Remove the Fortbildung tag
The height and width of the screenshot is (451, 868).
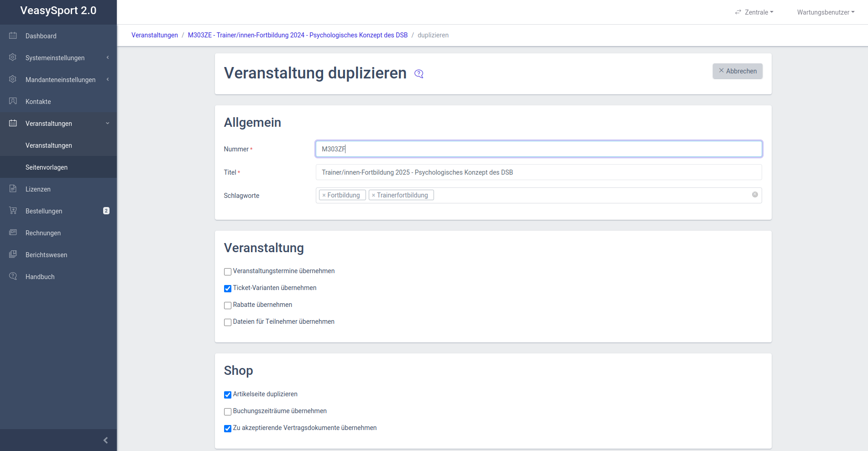click(324, 195)
